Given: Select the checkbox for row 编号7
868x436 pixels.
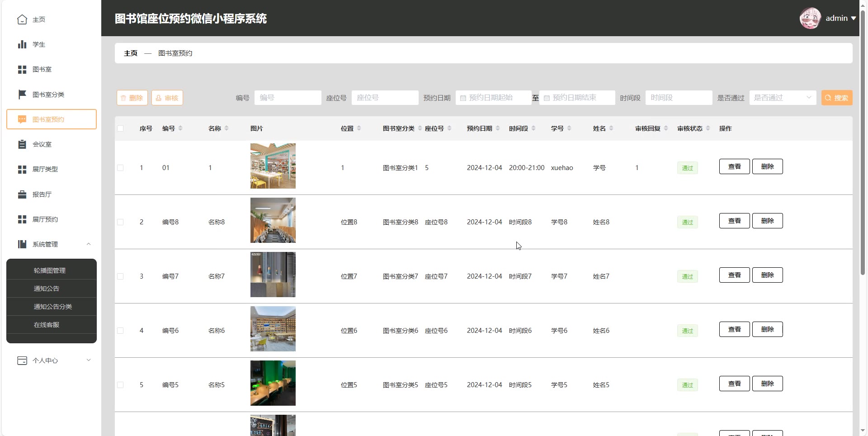Looking at the screenshot, I should [120, 276].
